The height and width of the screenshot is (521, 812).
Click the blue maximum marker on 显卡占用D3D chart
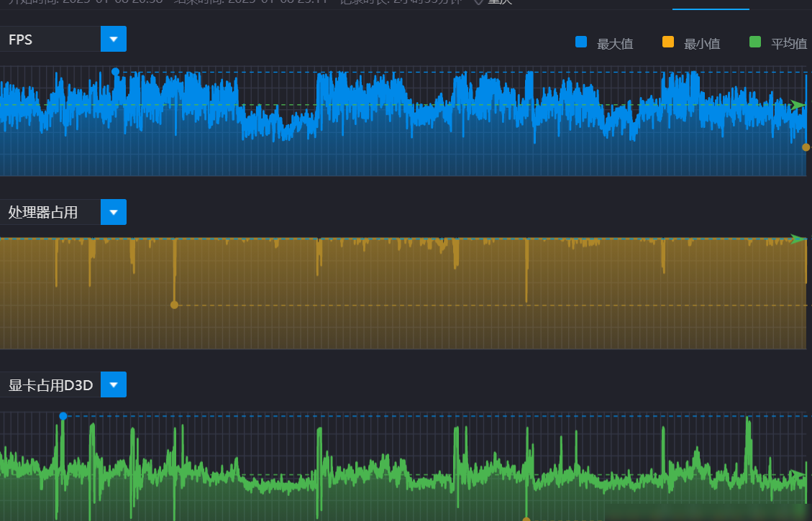click(63, 416)
